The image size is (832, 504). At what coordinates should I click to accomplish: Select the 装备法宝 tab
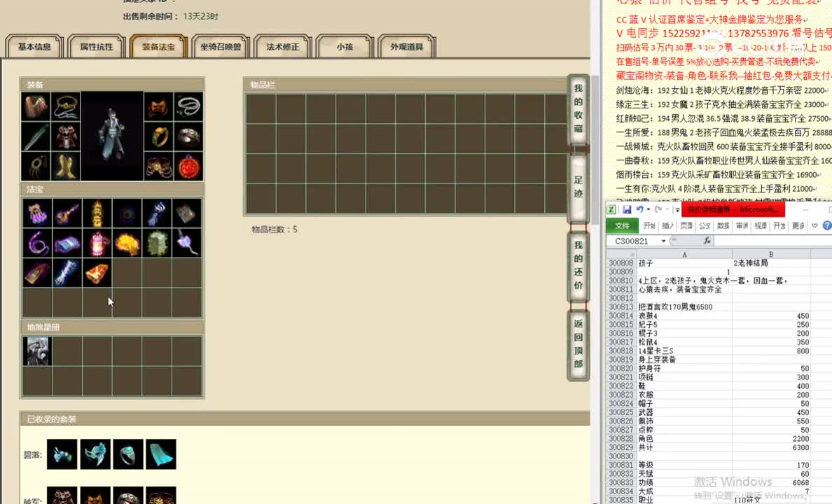click(x=159, y=47)
